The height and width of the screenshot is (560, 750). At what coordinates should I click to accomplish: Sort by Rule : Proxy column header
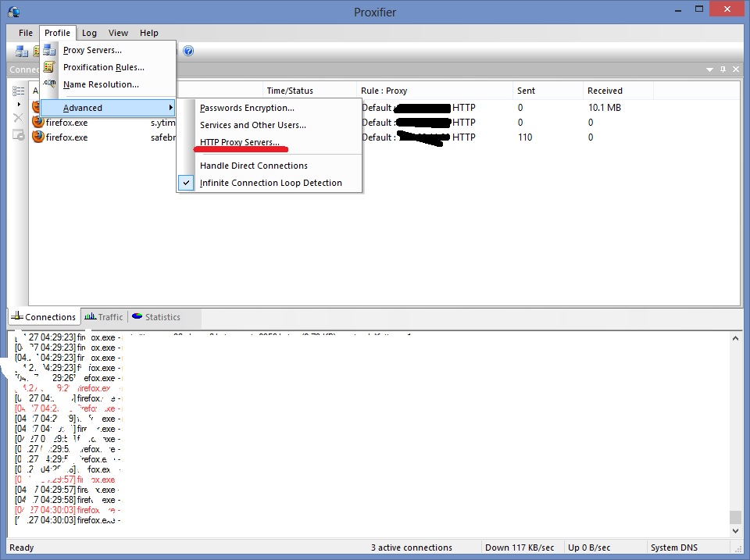(x=434, y=91)
